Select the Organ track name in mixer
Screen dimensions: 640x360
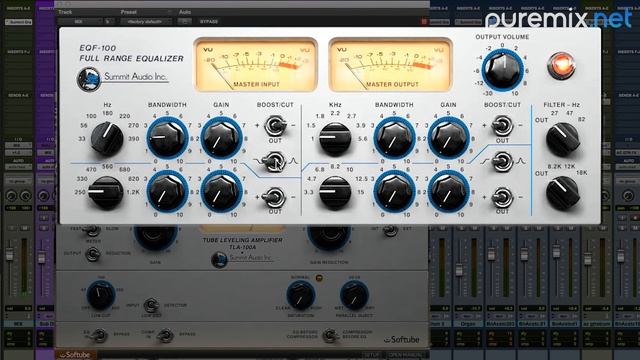click(467, 324)
